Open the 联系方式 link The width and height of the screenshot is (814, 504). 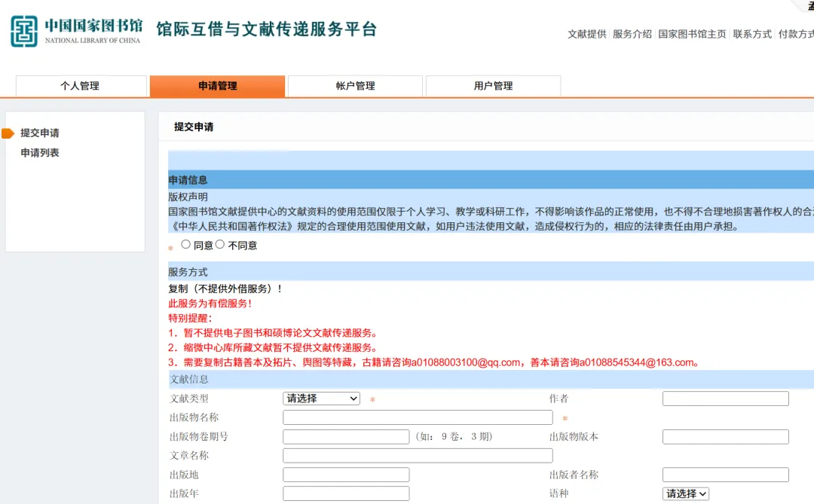752,34
